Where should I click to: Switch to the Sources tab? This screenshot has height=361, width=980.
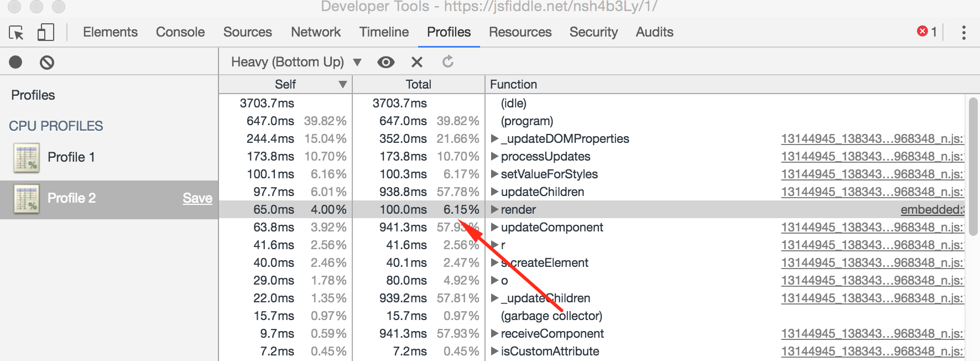pyautogui.click(x=248, y=32)
